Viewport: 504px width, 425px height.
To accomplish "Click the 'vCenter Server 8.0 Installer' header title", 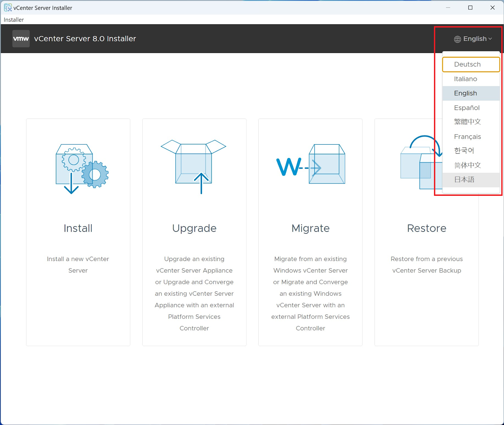I will coord(85,39).
